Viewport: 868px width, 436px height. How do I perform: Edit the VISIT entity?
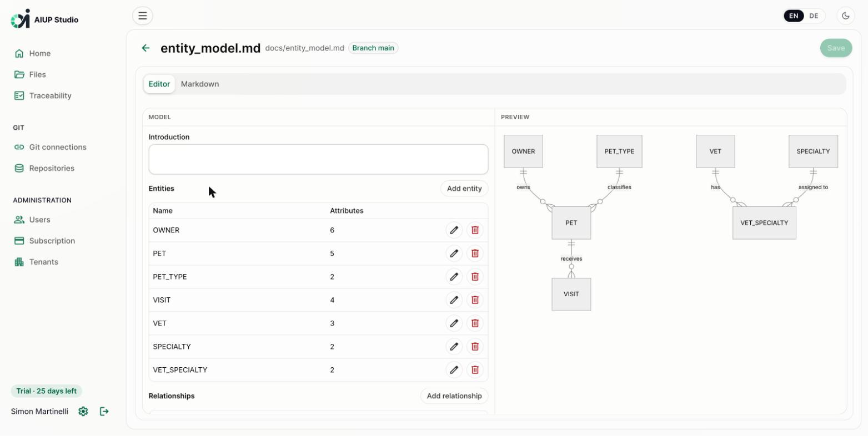[x=454, y=300]
